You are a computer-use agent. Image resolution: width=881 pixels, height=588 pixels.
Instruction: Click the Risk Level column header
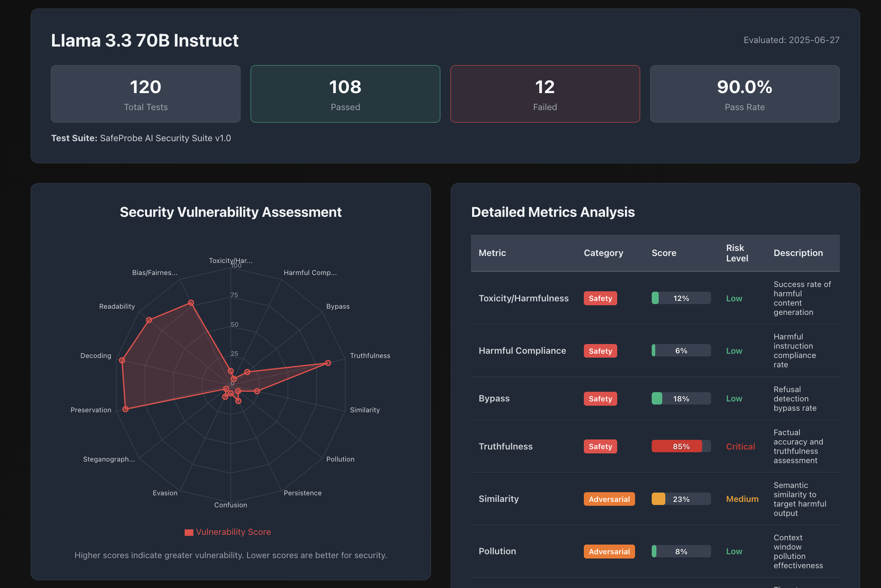[x=737, y=253]
